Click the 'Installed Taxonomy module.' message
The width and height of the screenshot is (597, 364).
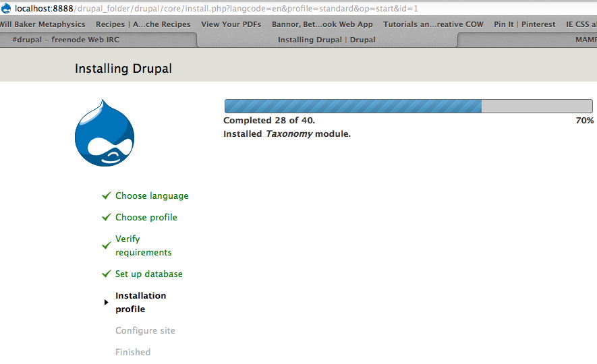[287, 134]
